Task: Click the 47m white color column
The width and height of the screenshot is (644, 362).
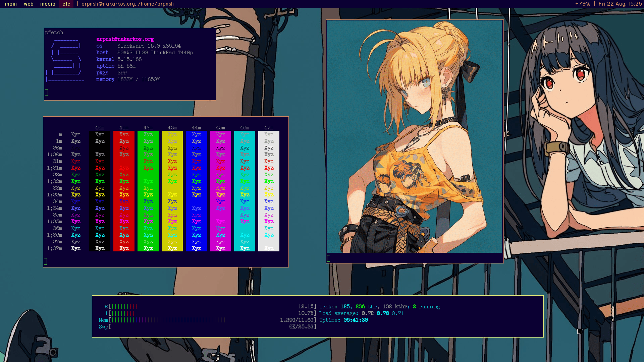Action: 269,191
